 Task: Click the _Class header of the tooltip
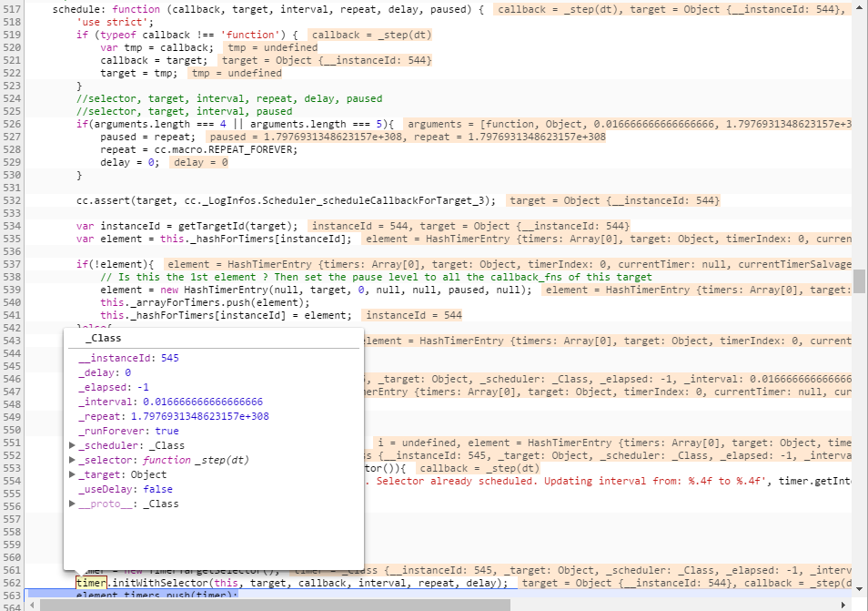pos(103,338)
